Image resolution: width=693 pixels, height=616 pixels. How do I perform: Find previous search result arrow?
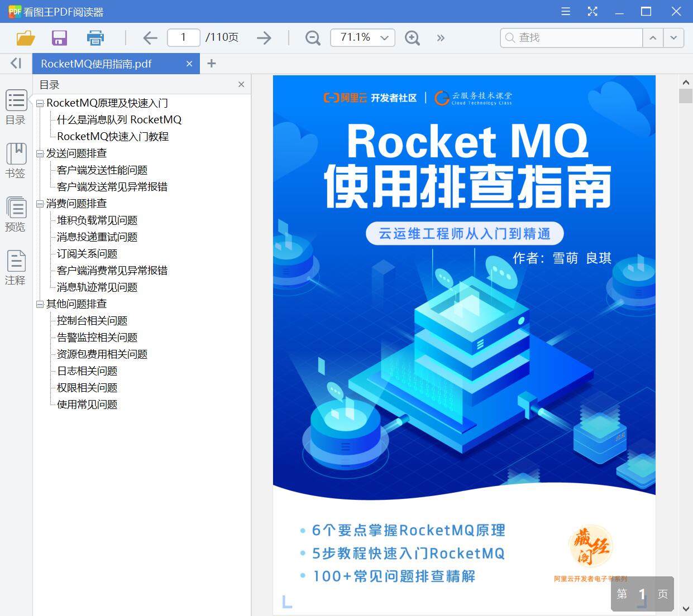(x=653, y=38)
